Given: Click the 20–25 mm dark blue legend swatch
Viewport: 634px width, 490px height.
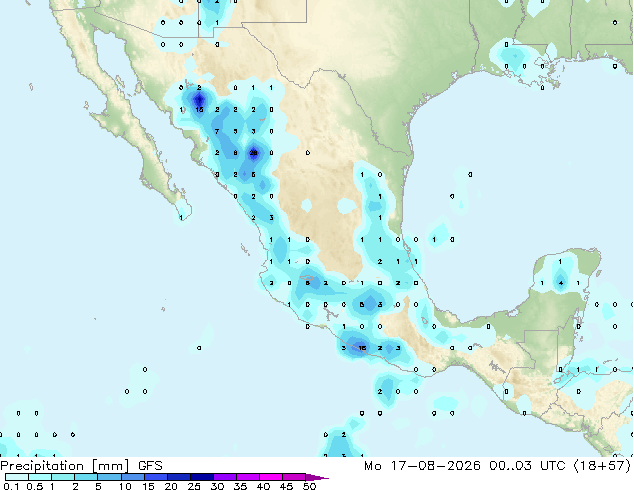Looking at the screenshot, I should (x=178, y=477).
